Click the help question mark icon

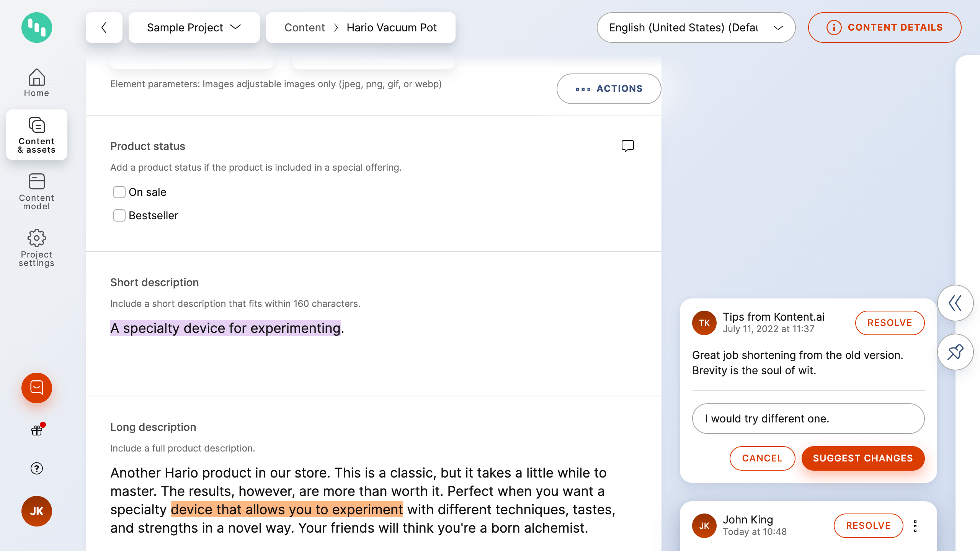37,468
